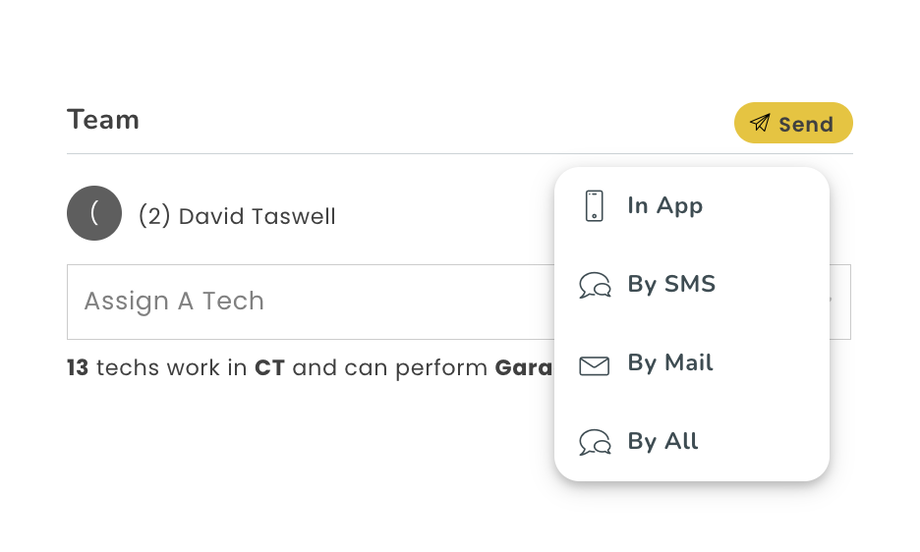Click the phone icon beside In App
Image resolution: width=920 pixels, height=552 pixels.
click(594, 206)
